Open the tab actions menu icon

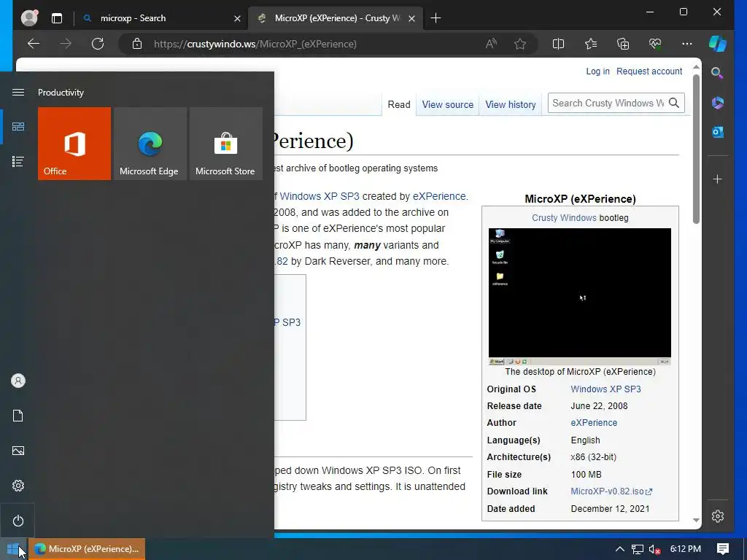point(57,18)
